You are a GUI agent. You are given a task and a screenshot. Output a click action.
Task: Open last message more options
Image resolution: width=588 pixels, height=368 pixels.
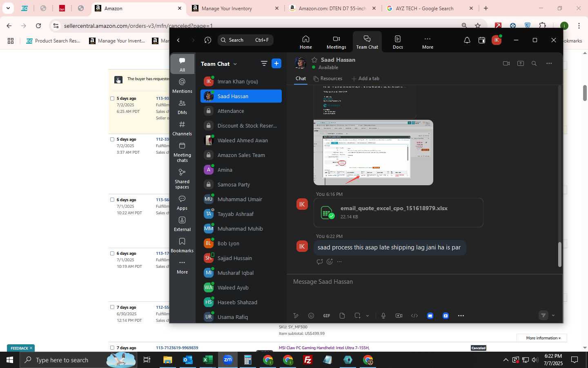point(339,262)
